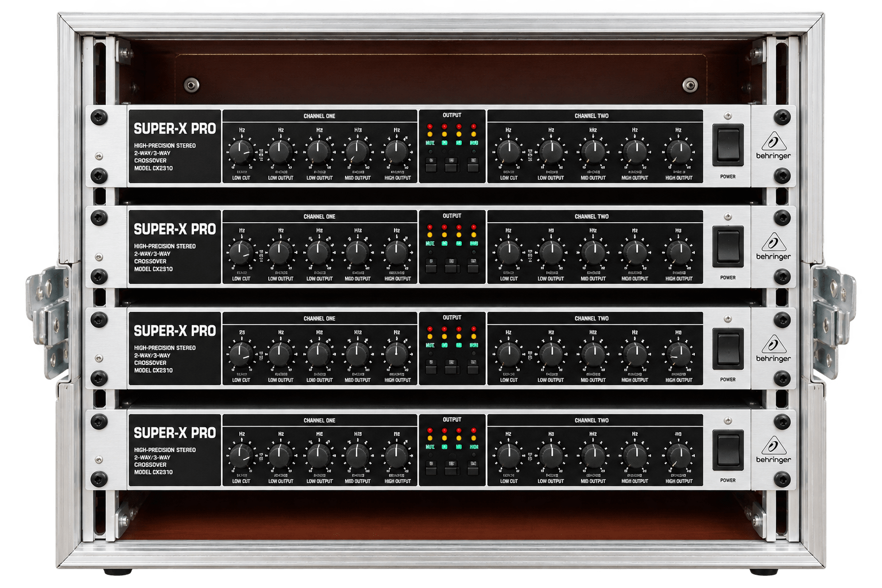This screenshot has width=882, height=588.
Task: Push the right output mute button, third unit
Action: pos(473,367)
